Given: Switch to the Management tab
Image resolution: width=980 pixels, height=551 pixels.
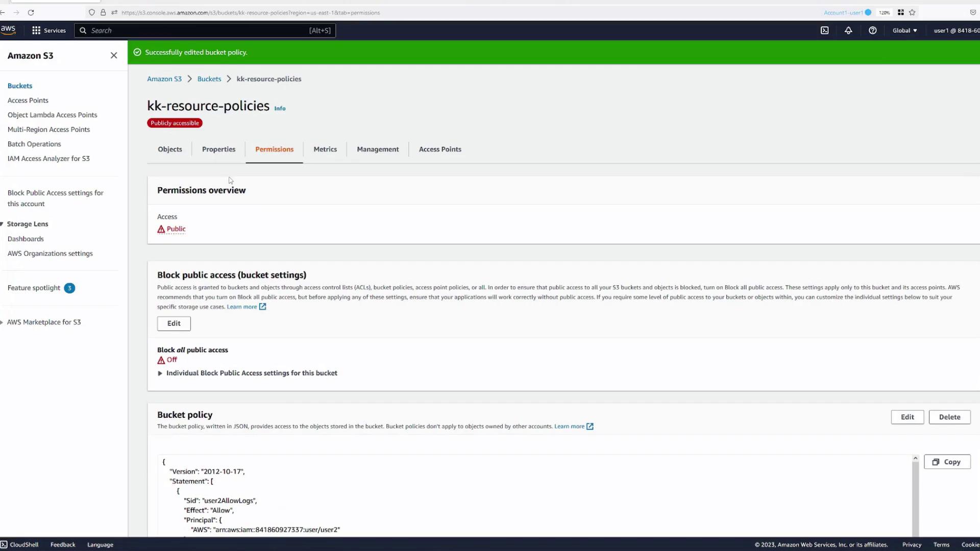Looking at the screenshot, I should [378, 149].
